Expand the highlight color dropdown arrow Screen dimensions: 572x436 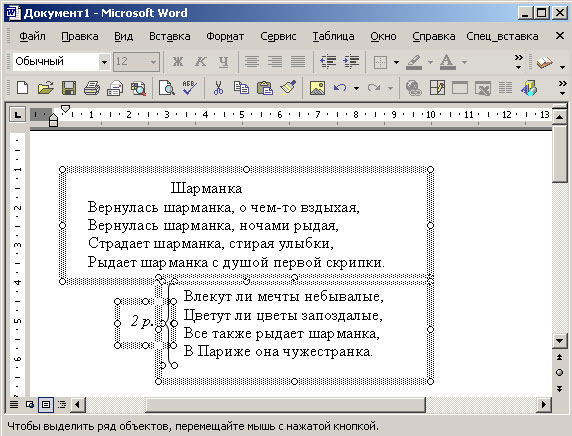(430, 62)
